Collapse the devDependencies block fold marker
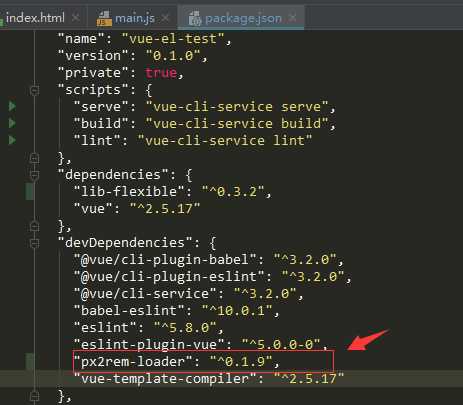The width and height of the screenshot is (463, 405). click(34, 243)
